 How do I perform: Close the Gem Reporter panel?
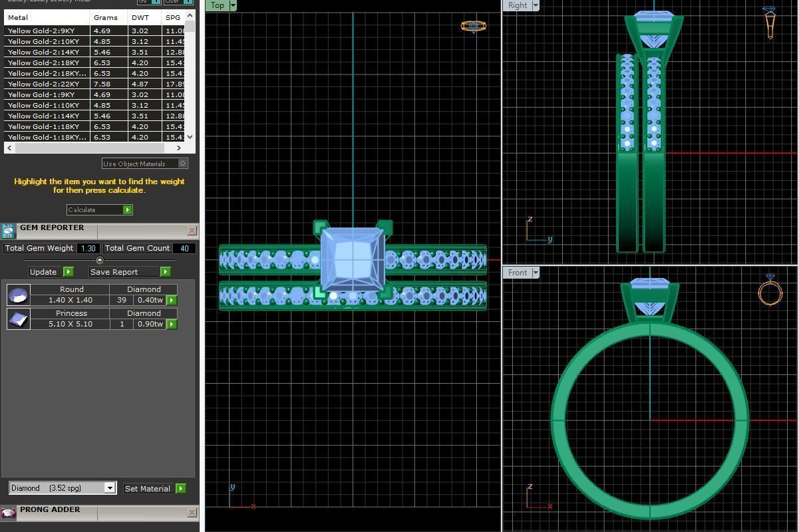192,231
